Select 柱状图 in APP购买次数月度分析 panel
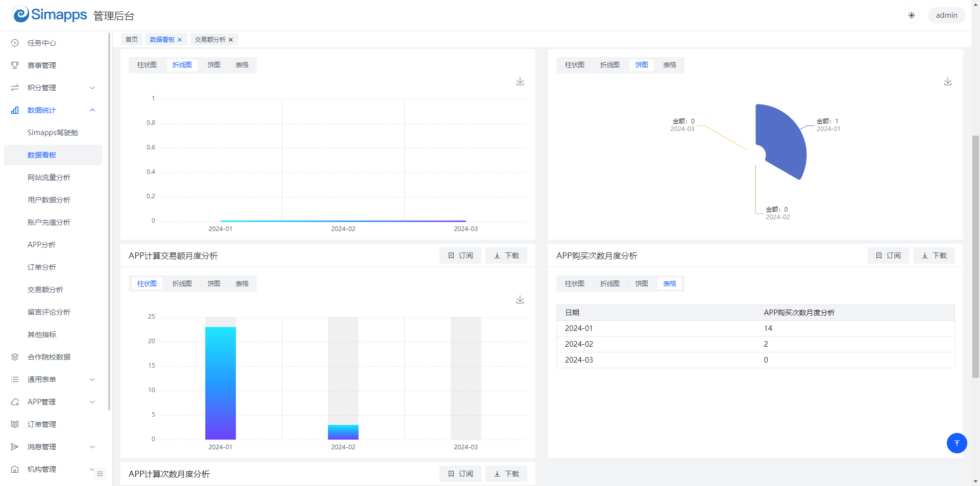The height and width of the screenshot is (486, 980). (x=575, y=284)
